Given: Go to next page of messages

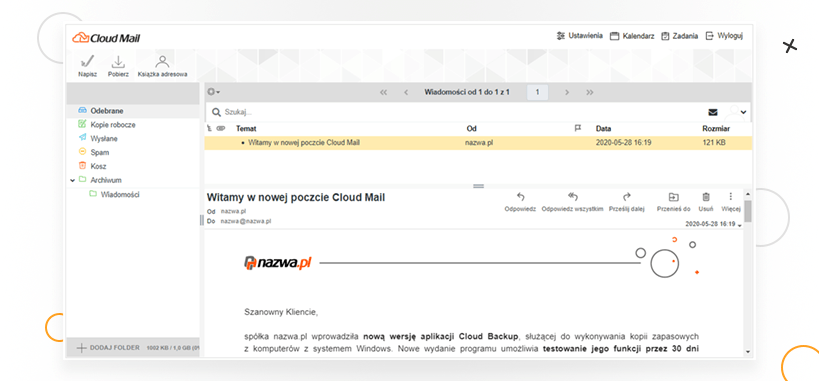Looking at the screenshot, I should coord(567,93).
